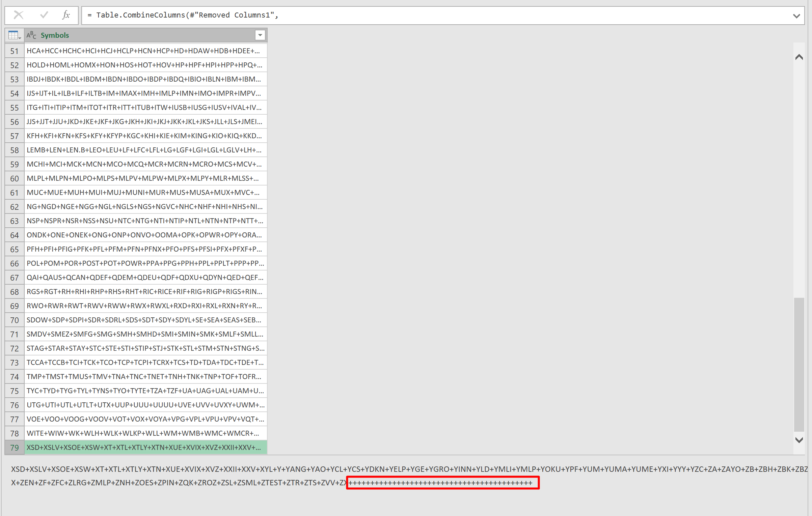The height and width of the screenshot is (516, 812).
Task: Open the Symbols column filter dropdown
Action: pos(260,35)
